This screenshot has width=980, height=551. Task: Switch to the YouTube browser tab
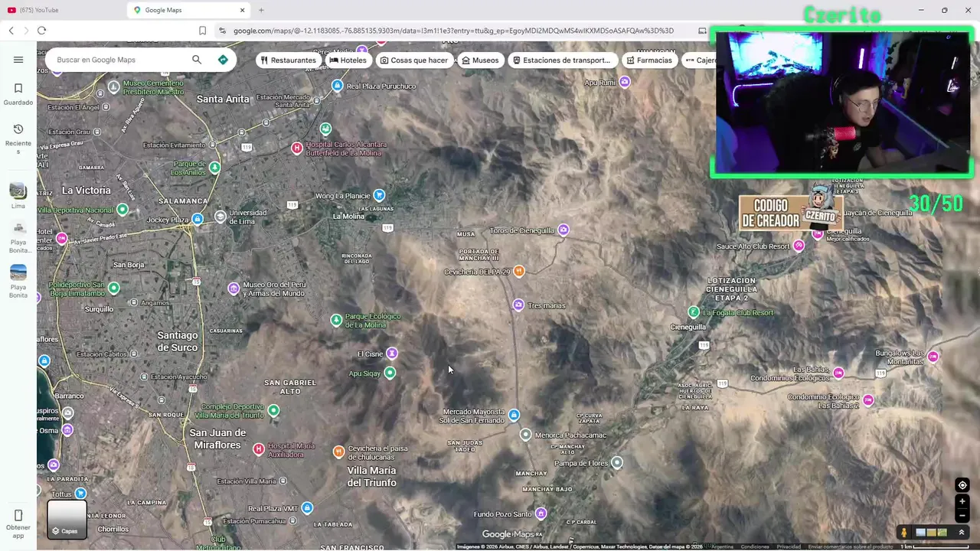point(61,10)
